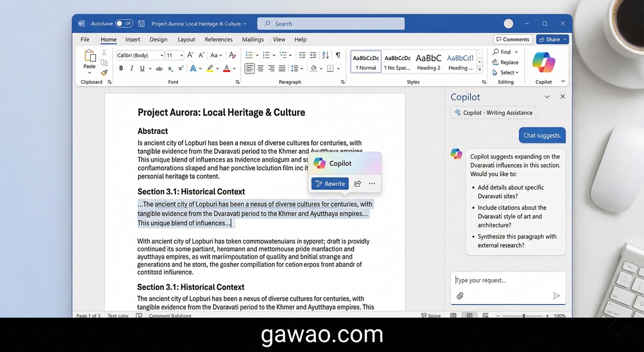Open the Comments button
Image resolution: width=644 pixels, height=352 pixels.
[x=513, y=39]
